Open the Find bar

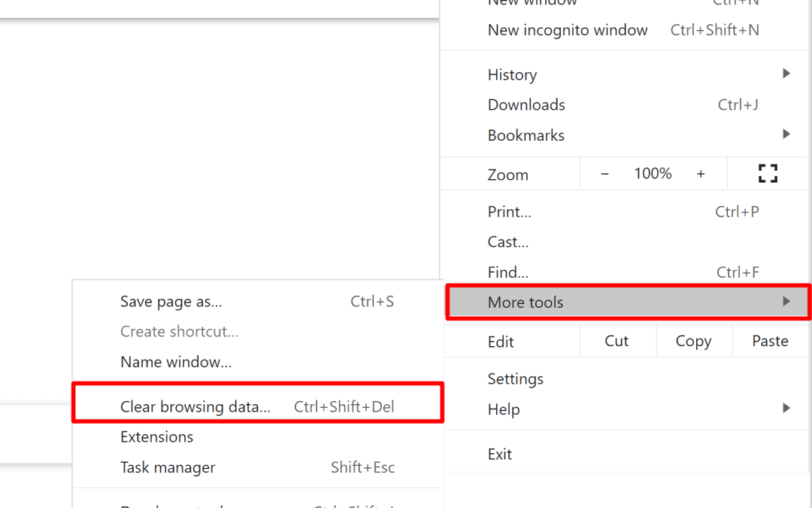(x=507, y=272)
